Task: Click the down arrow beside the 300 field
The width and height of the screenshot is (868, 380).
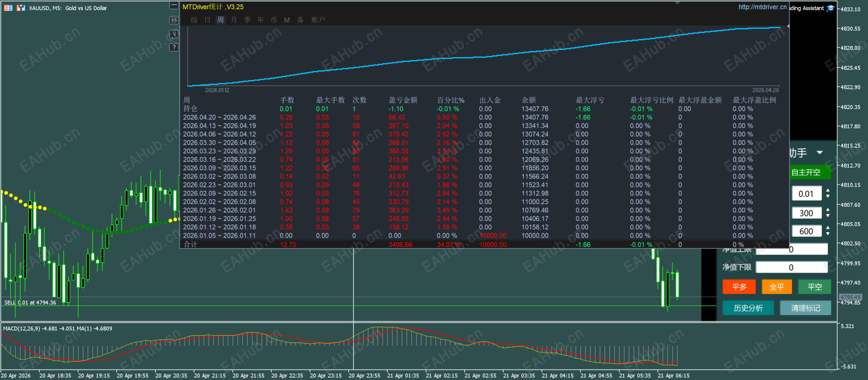Action: point(828,216)
